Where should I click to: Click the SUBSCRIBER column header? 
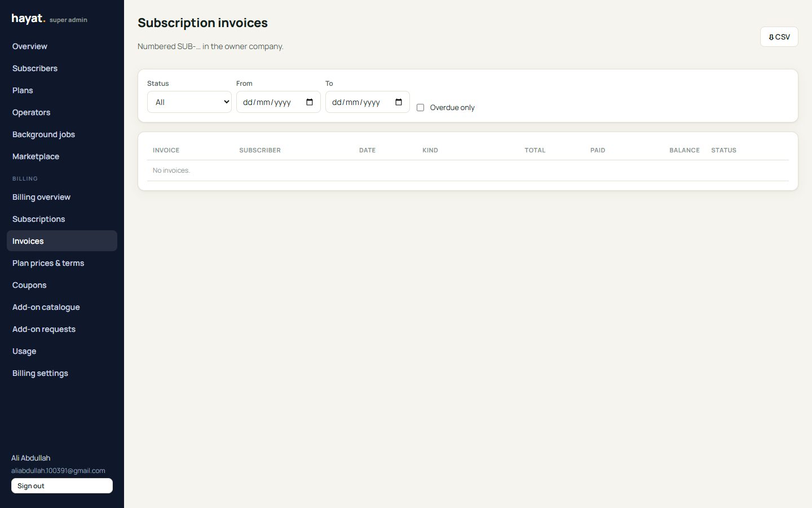260,150
